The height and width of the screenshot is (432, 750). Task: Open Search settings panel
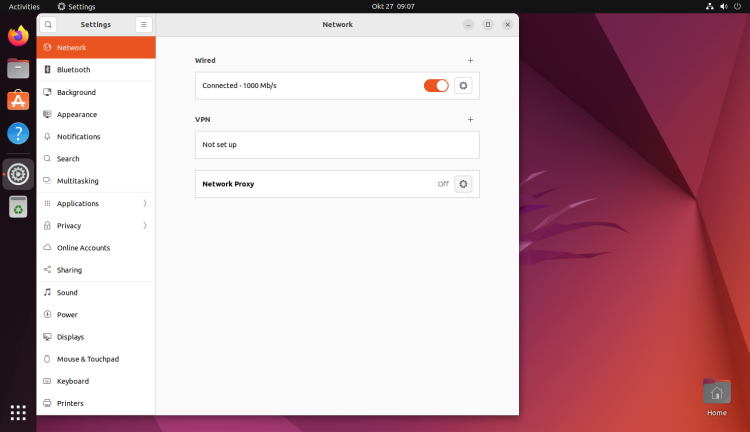click(96, 158)
